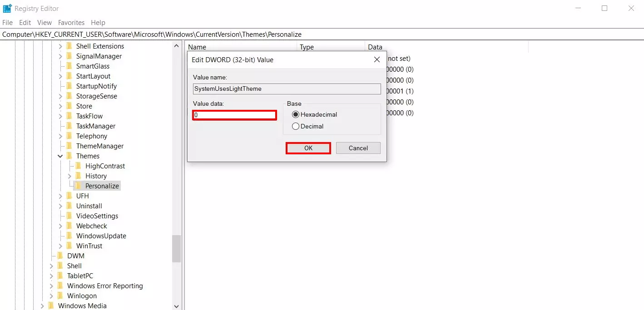Open the Edit menu
This screenshot has width=644, height=310.
click(x=25, y=22)
